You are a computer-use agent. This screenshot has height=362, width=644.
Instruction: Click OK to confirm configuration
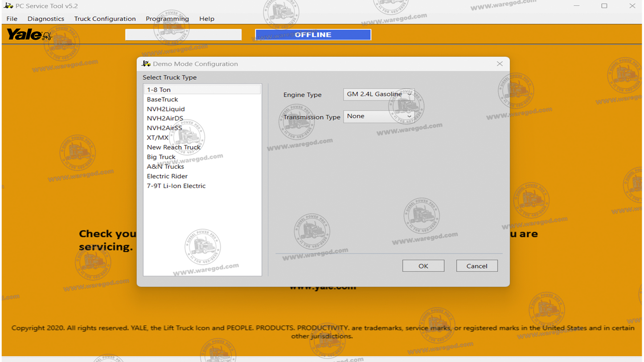423,266
